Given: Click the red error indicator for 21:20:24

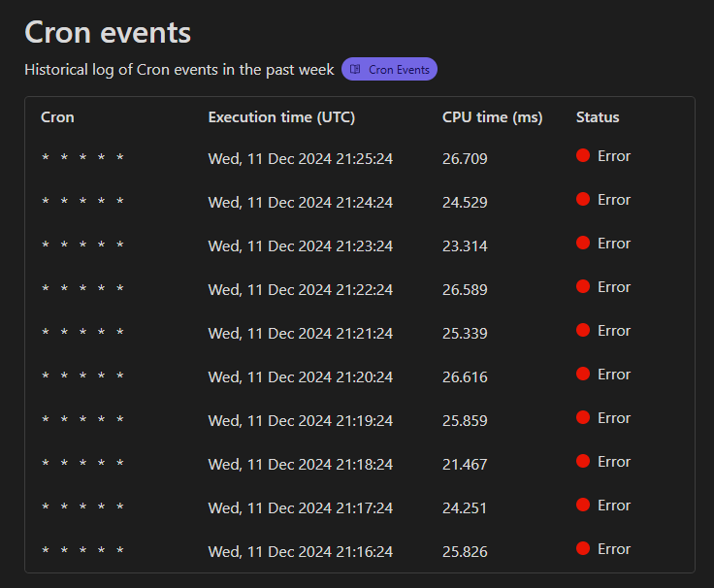Looking at the screenshot, I should coord(583,374).
